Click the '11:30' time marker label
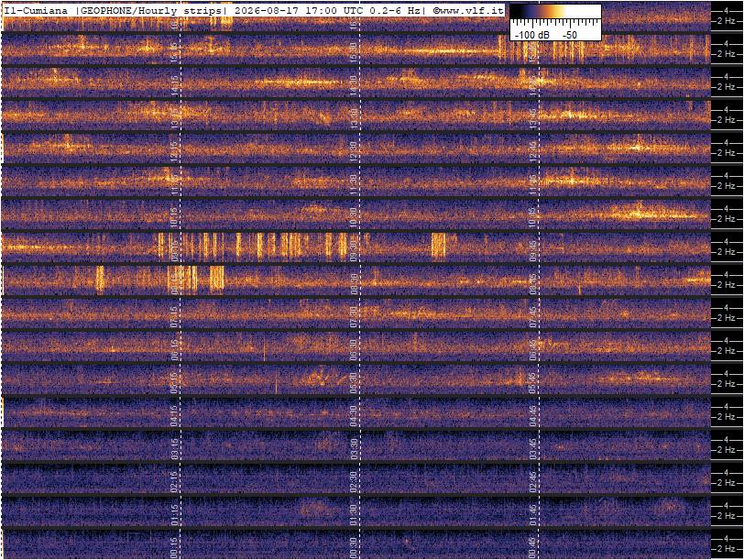 click(354, 182)
